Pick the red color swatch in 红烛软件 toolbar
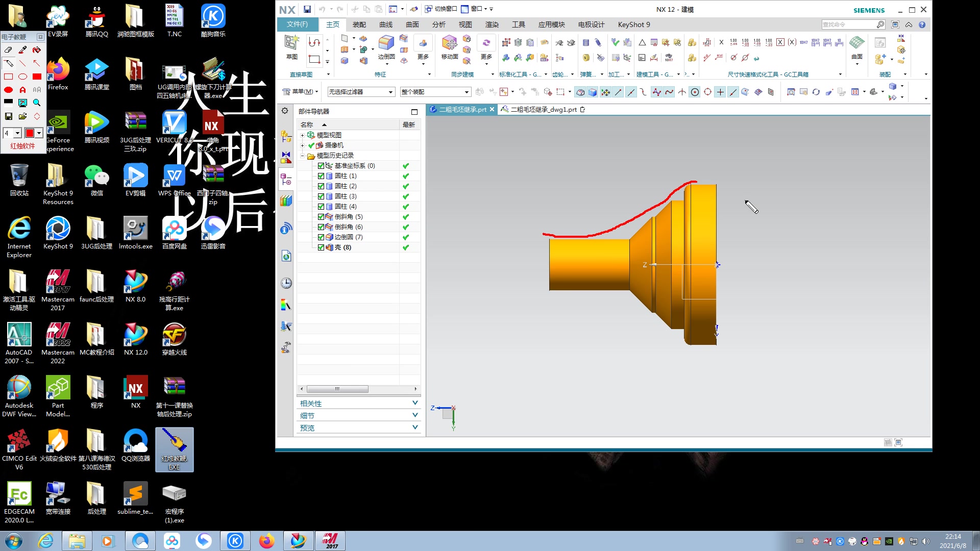The image size is (980, 551). point(30,133)
